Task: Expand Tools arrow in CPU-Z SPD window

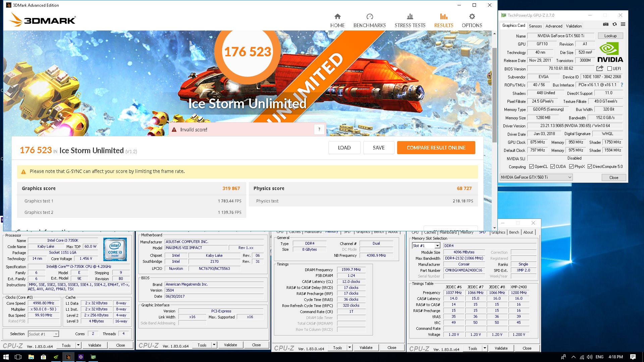Action: (x=485, y=348)
